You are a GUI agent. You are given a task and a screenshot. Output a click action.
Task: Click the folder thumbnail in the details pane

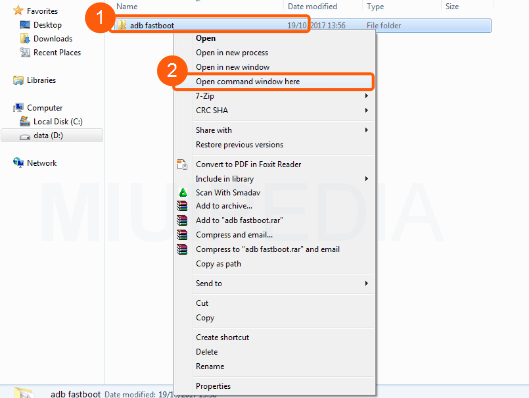point(24,393)
